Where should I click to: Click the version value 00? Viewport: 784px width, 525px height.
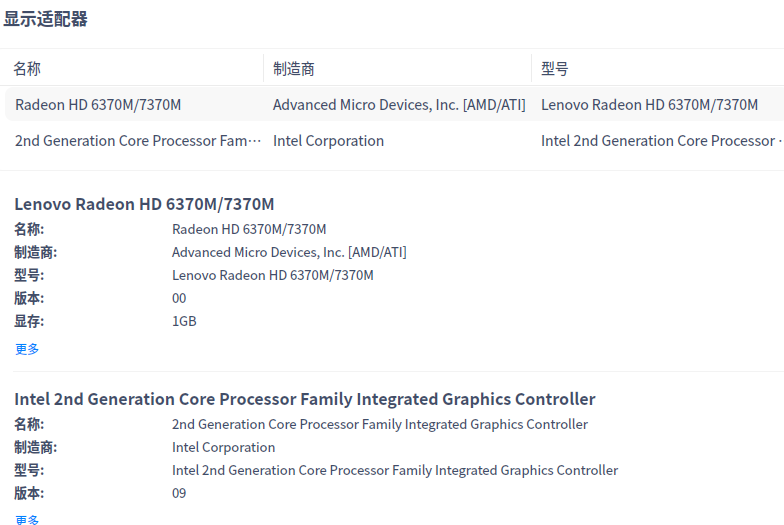[x=179, y=298]
